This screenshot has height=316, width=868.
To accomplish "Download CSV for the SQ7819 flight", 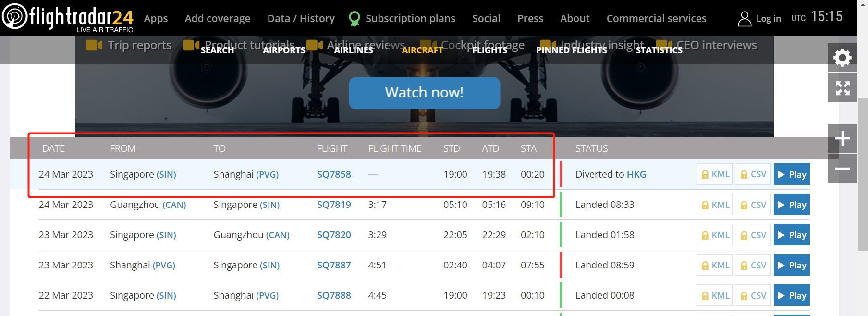I will pos(753,205).
